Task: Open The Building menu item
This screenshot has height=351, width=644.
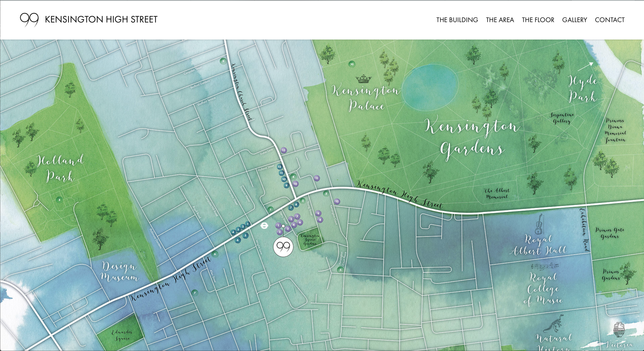Action: coord(457,20)
